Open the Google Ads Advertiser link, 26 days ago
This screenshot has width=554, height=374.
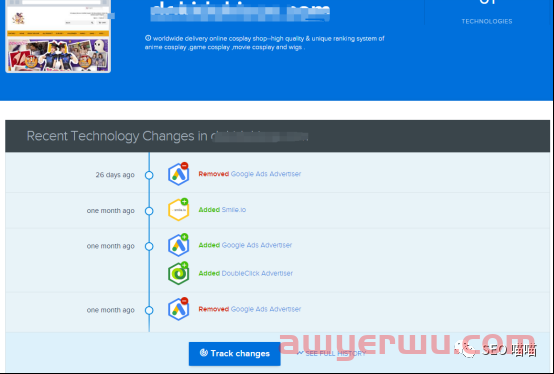[266, 174]
